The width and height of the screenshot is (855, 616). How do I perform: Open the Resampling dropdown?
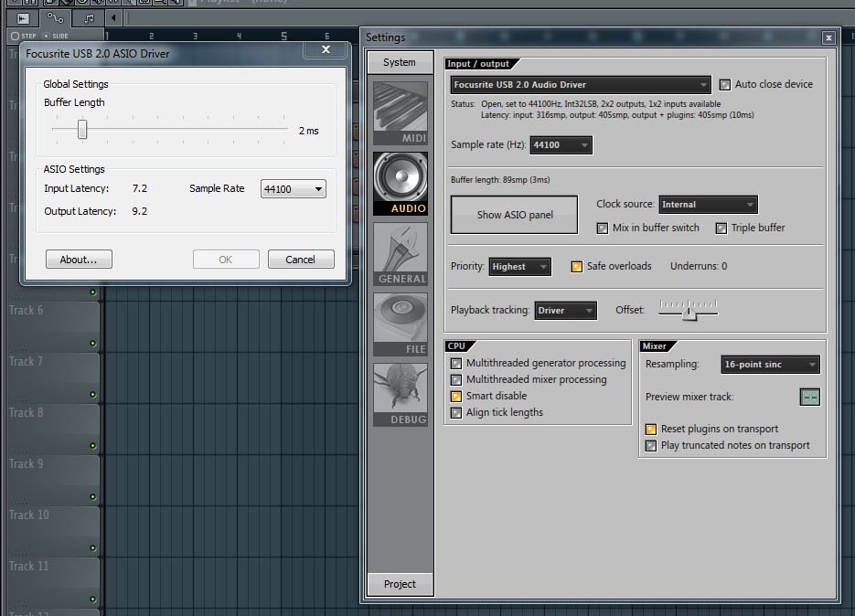coord(770,365)
